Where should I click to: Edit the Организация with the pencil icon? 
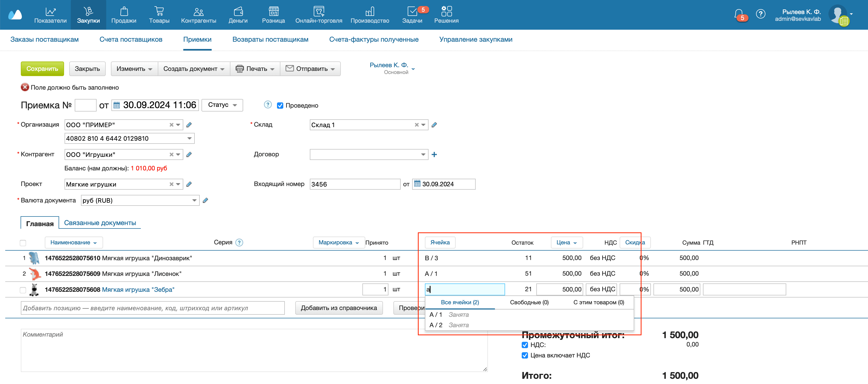tap(189, 125)
